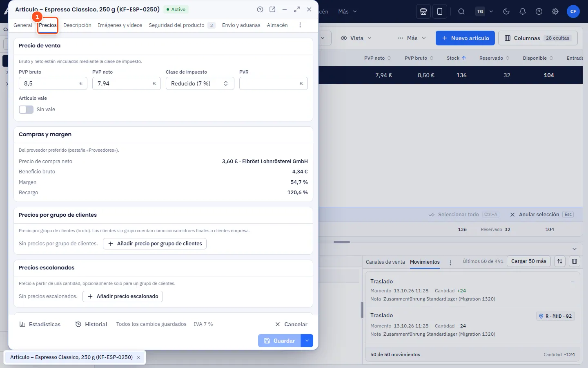Open the help circle in top bar
This screenshot has height=368, width=588.
539,11
